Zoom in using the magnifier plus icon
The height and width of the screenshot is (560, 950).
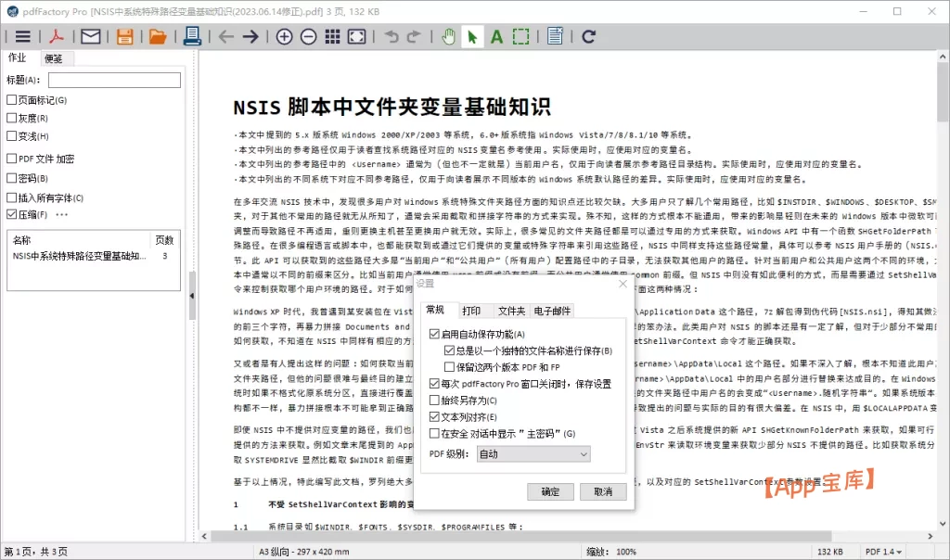[x=285, y=37]
